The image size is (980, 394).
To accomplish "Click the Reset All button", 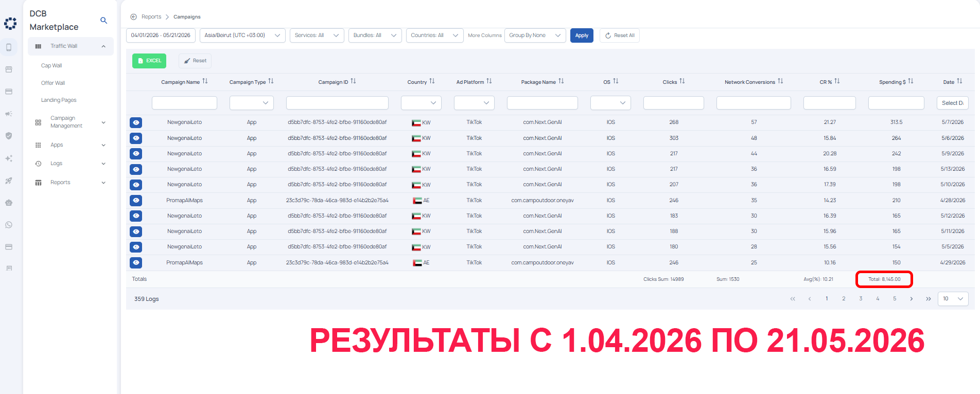I will point(620,35).
